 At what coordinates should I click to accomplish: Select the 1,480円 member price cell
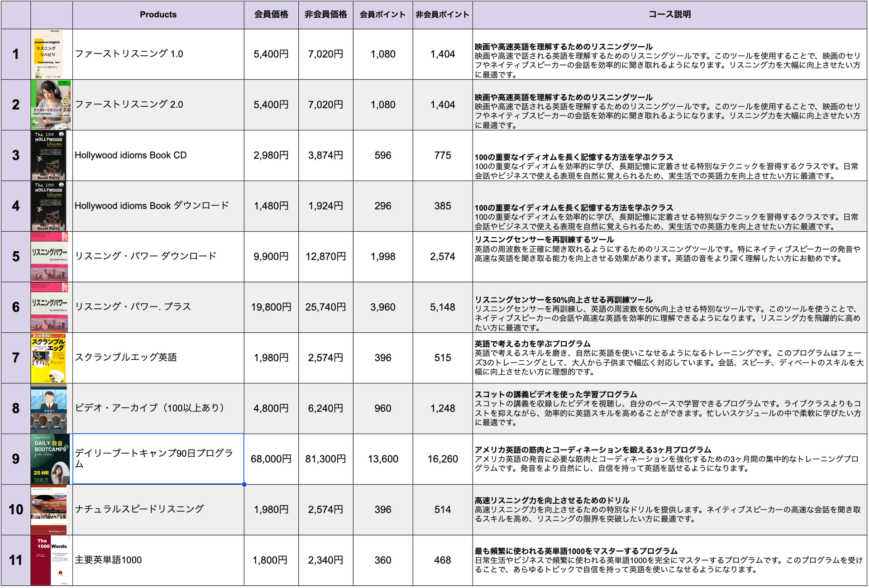272,206
